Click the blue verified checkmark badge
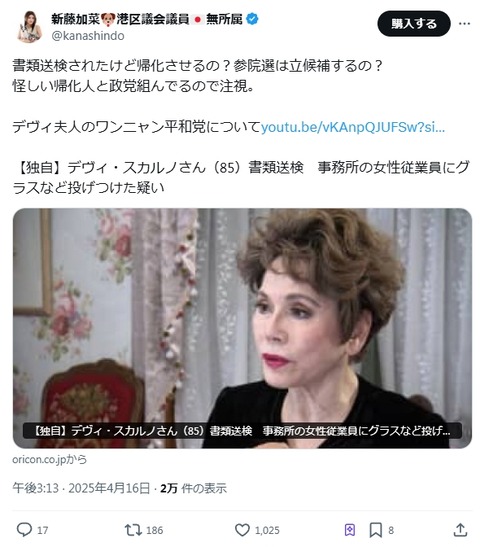The height and width of the screenshot is (547, 480). [252, 19]
